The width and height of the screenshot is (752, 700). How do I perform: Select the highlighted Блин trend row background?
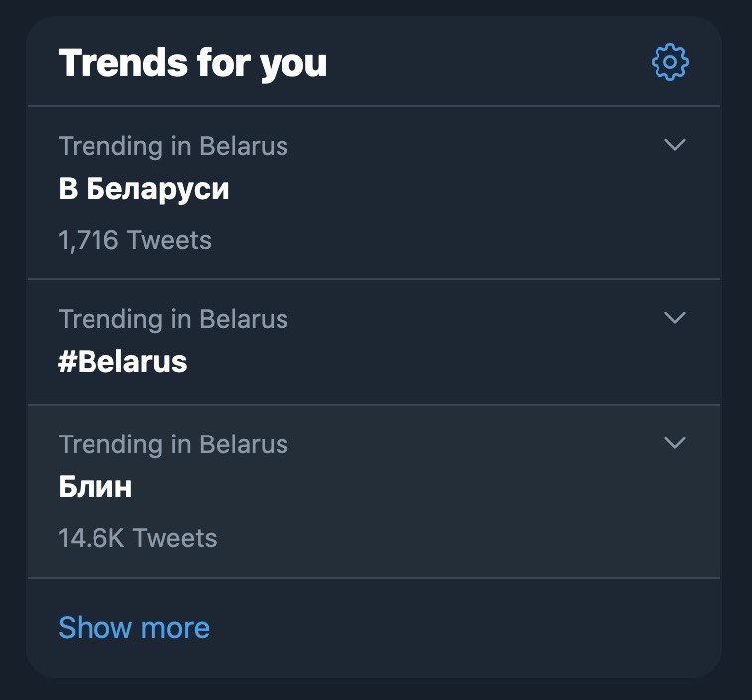[374, 491]
